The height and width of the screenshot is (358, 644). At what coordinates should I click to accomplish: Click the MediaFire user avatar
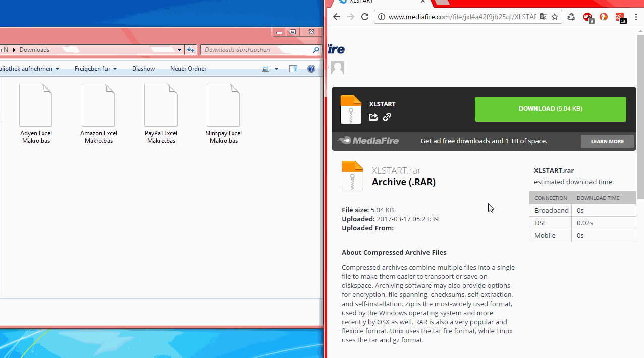pos(338,68)
